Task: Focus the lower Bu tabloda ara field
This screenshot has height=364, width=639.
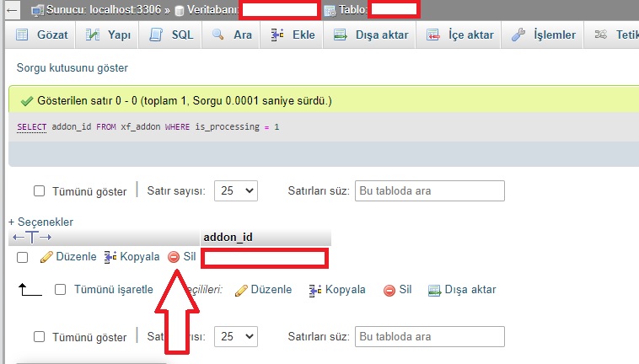Action: click(x=430, y=336)
